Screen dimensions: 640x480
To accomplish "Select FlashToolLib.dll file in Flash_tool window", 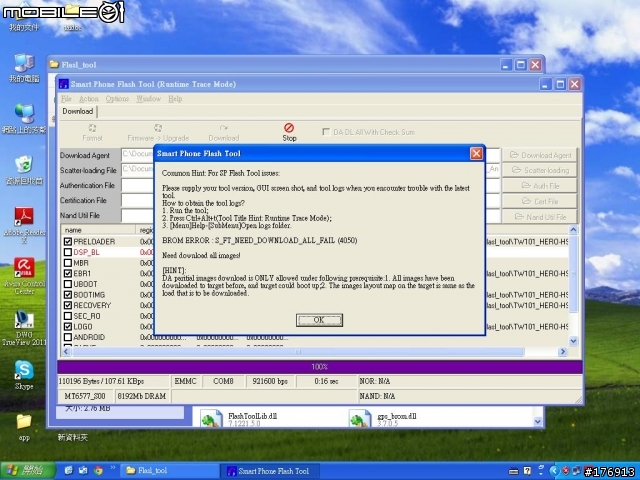I will coord(239,419).
